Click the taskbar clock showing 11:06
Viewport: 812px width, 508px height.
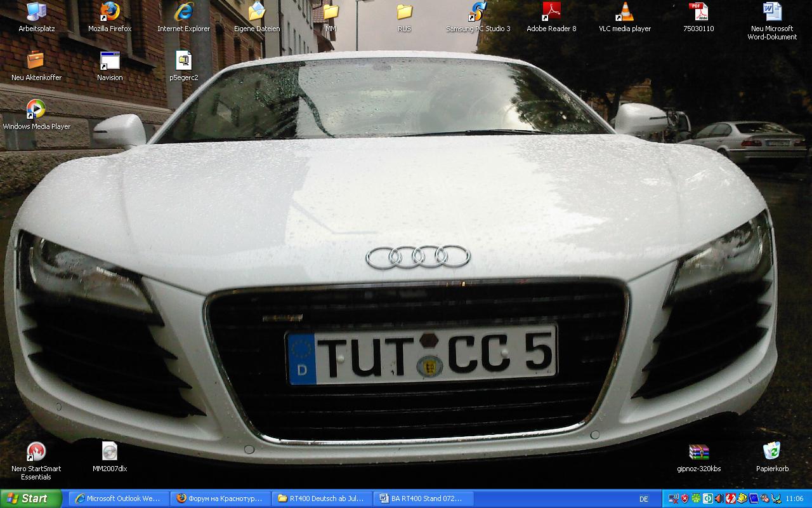(x=794, y=498)
